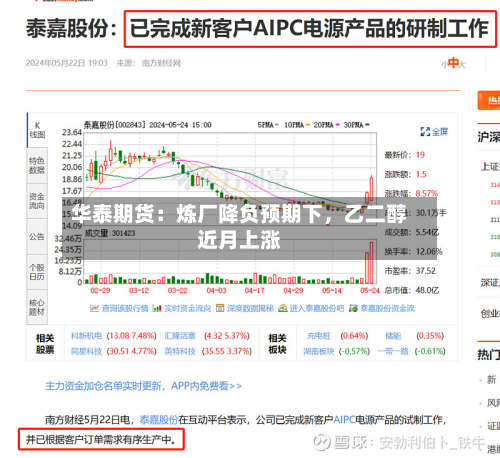Viewport: 500px width, 458px height.
Task: Click the chart title 泰嘉股份[002843]
Action: [115, 125]
